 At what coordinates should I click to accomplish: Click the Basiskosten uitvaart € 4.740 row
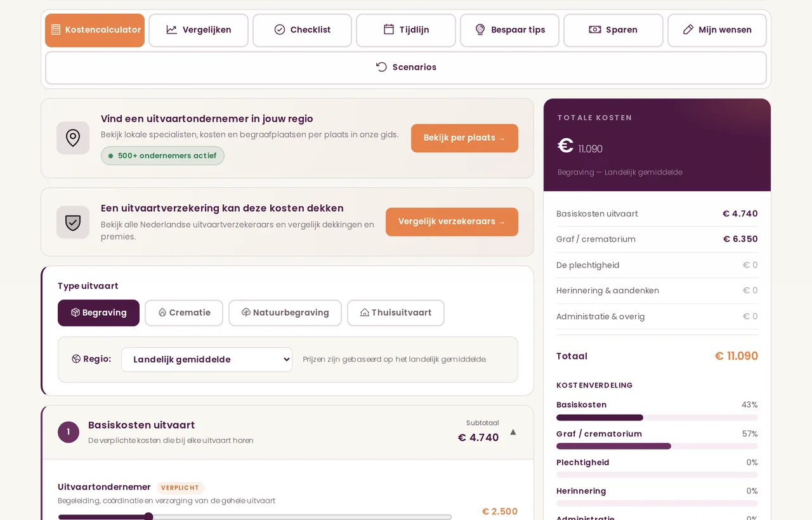(657, 214)
